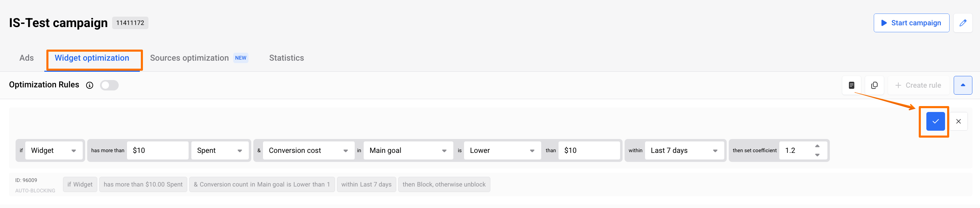Click info icon beside Optimization Rules
Image resolution: width=980 pixels, height=208 pixels.
click(x=90, y=85)
